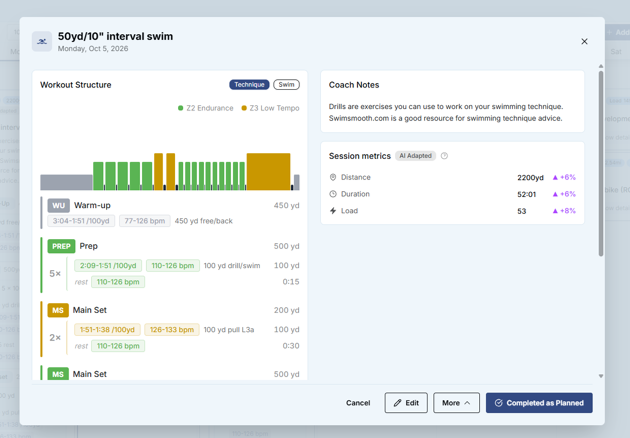Click the orange MS Main Set badge
The width and height of the screenshot is (630, 438).
pos(58,310)
